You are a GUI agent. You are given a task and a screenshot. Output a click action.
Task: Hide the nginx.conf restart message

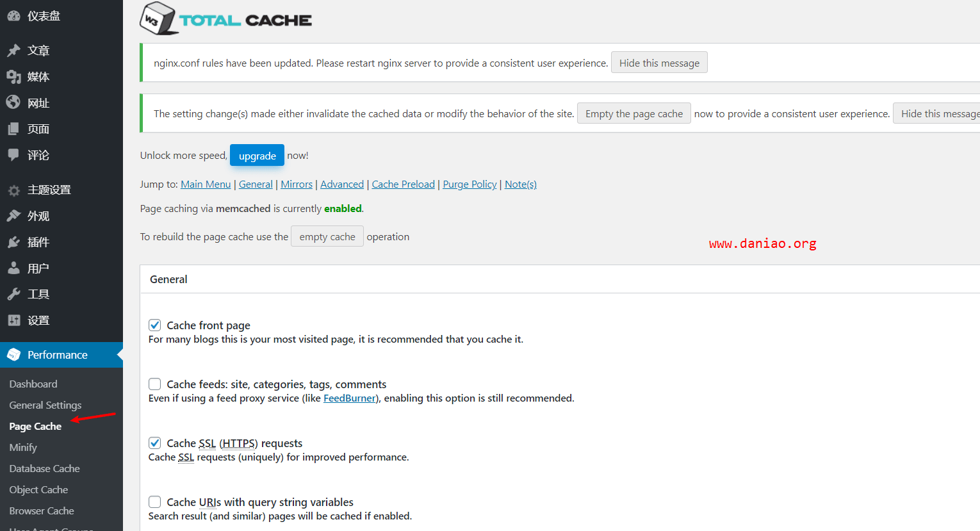click(659, 62)
